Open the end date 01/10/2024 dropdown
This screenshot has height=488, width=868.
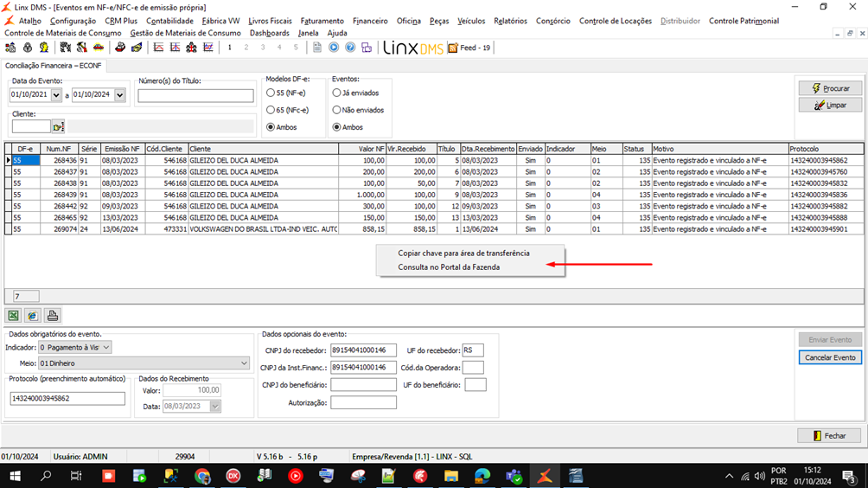119,95
